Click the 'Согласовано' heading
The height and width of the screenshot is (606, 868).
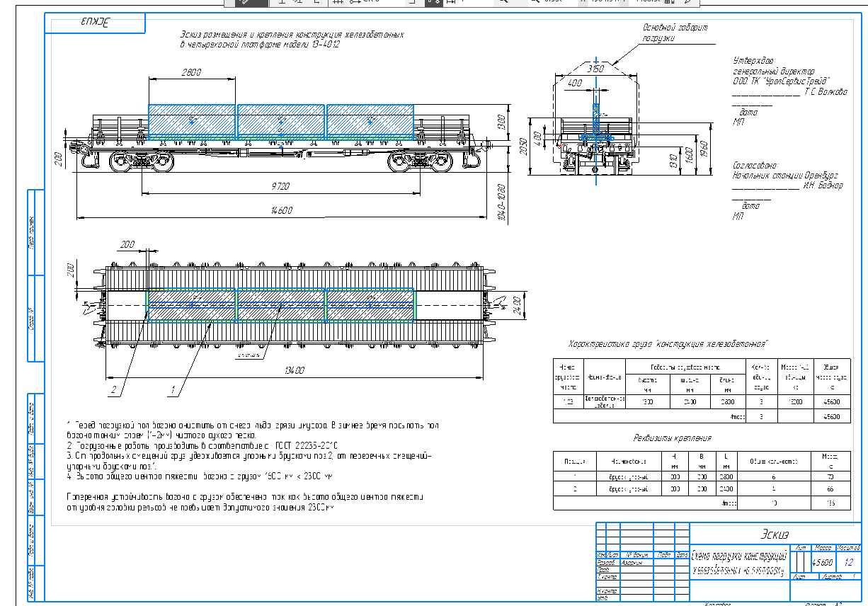click(x=757, y=165)
